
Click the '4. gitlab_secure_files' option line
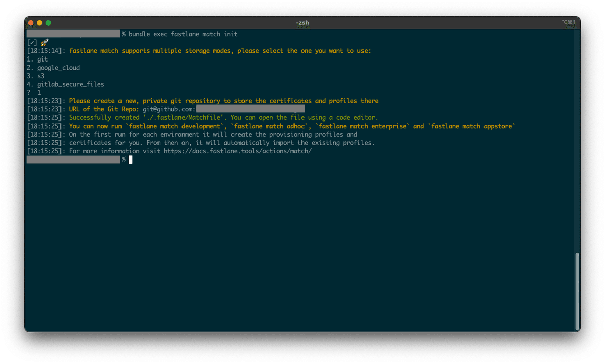66,84
